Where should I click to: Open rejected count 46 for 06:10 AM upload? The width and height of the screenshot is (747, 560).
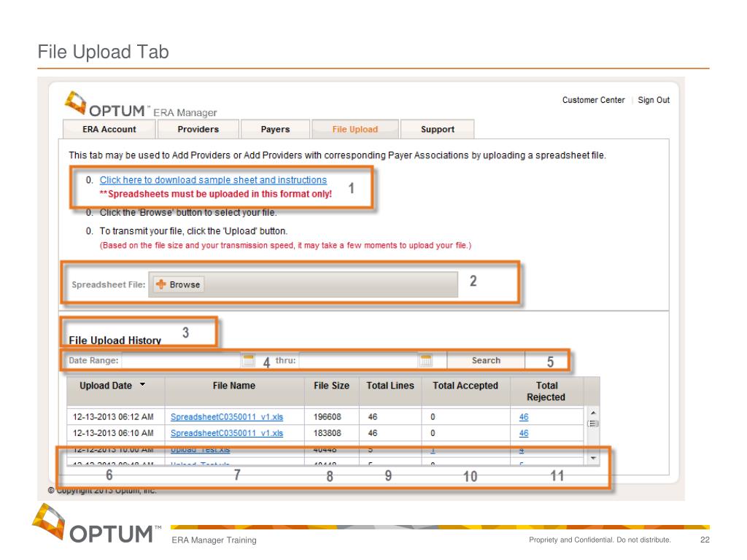(524, 433)
